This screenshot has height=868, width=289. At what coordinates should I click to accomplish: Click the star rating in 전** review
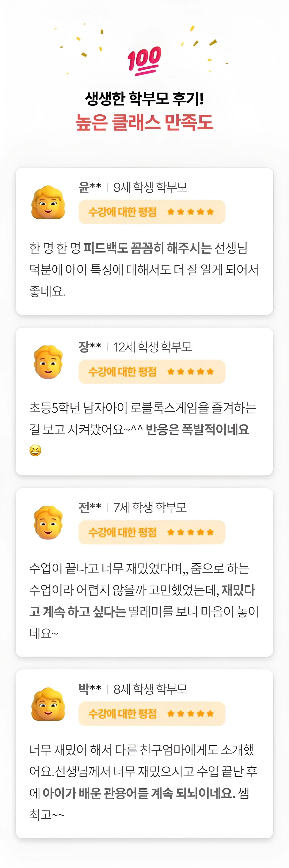coord(191,532)
